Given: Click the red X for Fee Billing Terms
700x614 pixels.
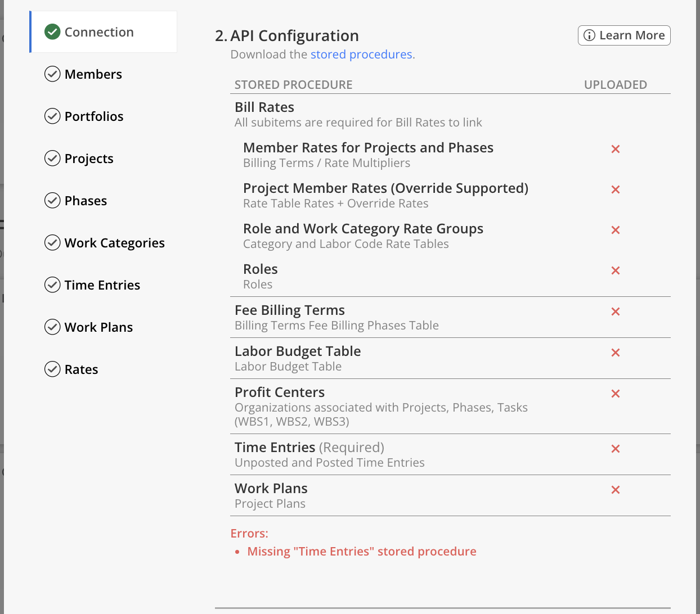Looking at the screenshot, I should click(616, 311).
